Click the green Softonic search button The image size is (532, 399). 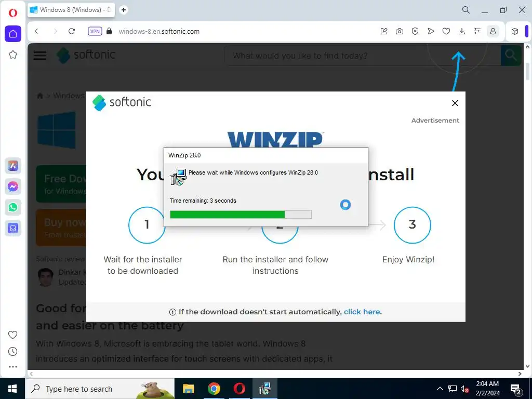coord(511,55)
